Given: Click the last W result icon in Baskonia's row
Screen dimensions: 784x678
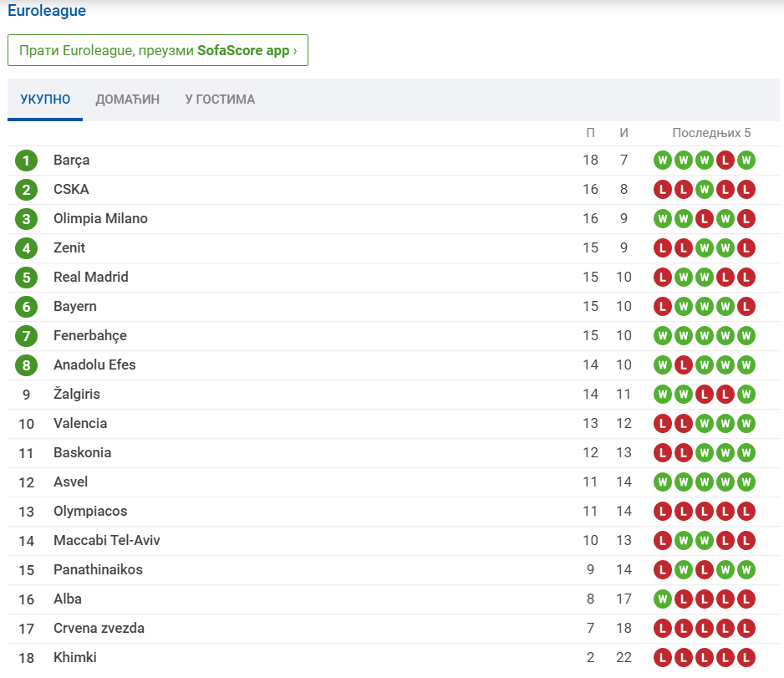Looking at the screenshot, I should pos(746,453).
